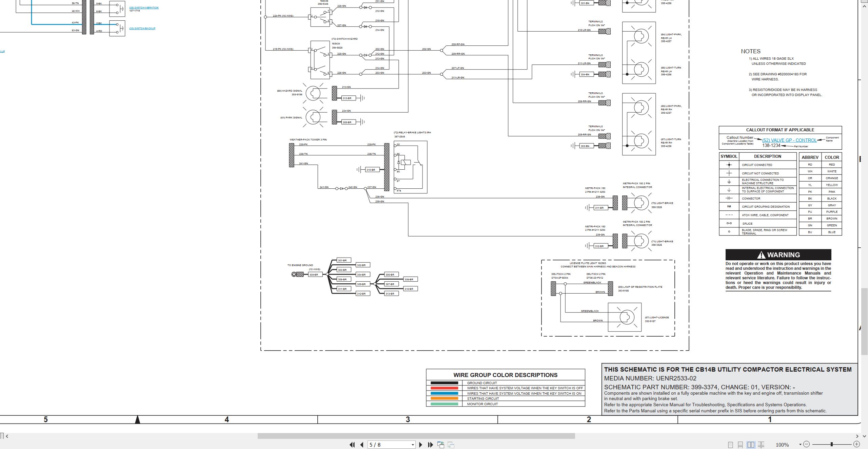The height and width of the screenshot is (449, 868).
Task: Click the (52) VALVE GP - CONTROL callout link
Action: pos(789,140)
